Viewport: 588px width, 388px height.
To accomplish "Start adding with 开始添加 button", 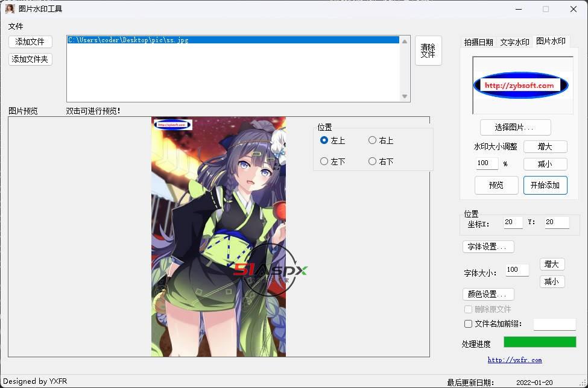I will [545, 186].
